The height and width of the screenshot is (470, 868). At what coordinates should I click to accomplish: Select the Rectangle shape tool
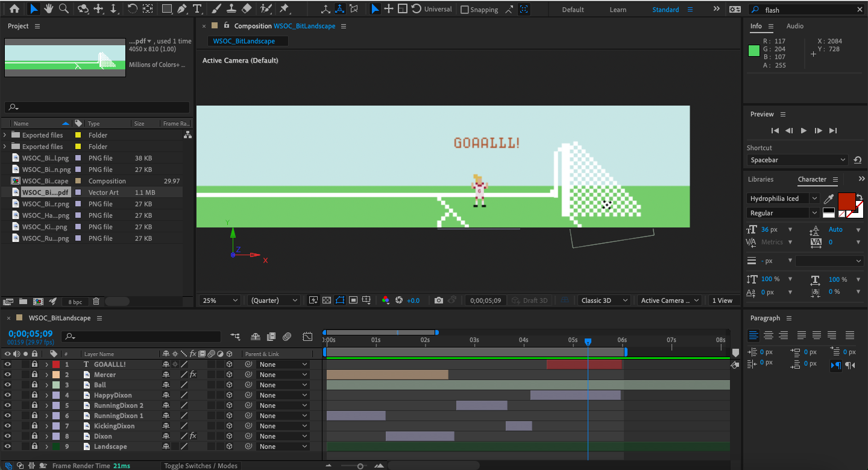167,9
